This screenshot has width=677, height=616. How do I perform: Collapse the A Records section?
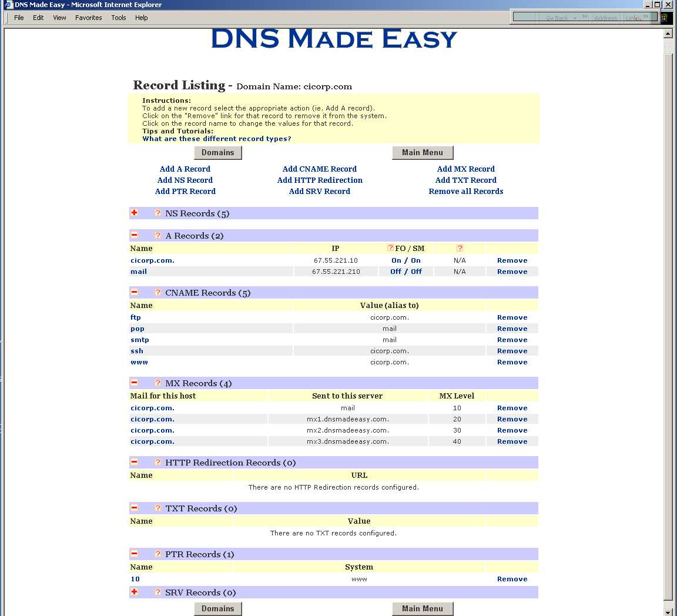pos(134,235)
